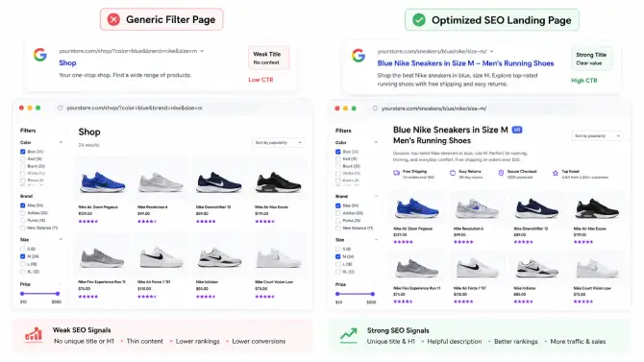Click the address bar icon in right browser window

coord(375,109)
